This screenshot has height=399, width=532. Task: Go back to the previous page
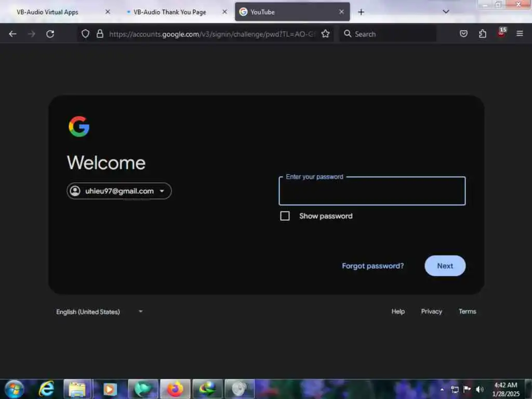coord(12,34)
